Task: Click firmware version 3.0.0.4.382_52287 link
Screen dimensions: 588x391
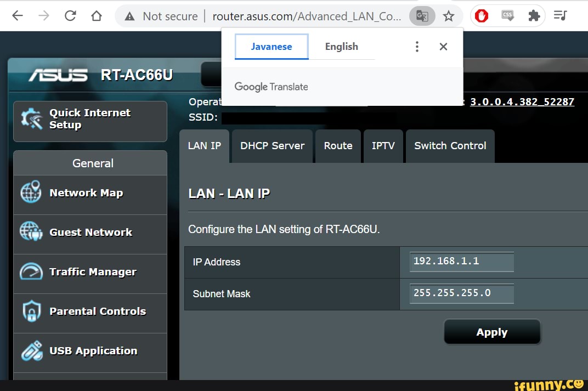Action: 522,102
